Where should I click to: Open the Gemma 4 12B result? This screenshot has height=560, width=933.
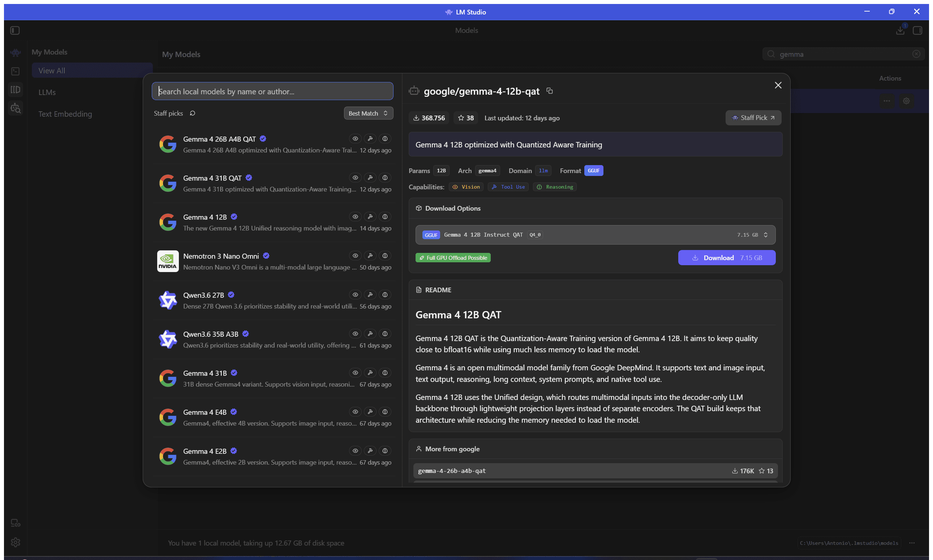pos(274,222)
